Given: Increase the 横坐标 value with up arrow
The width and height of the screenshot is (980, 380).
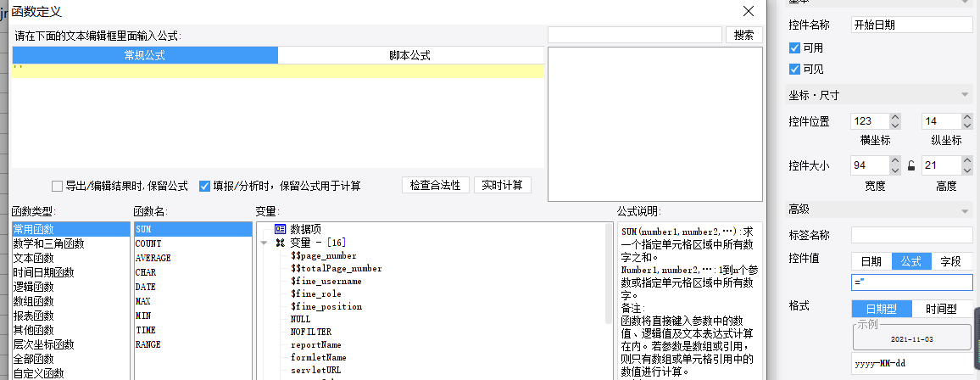Looking at the screenshot, I should coord(895,117).
